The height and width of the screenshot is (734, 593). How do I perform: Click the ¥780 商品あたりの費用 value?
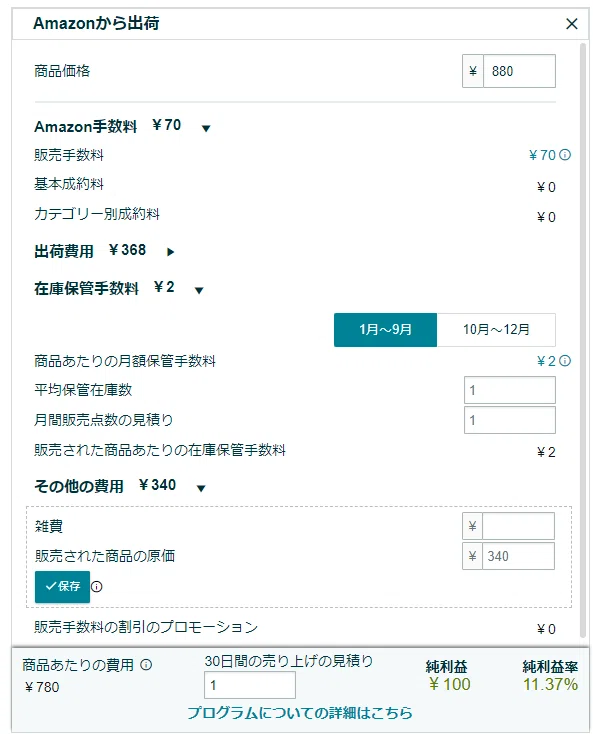click(42, 687)
